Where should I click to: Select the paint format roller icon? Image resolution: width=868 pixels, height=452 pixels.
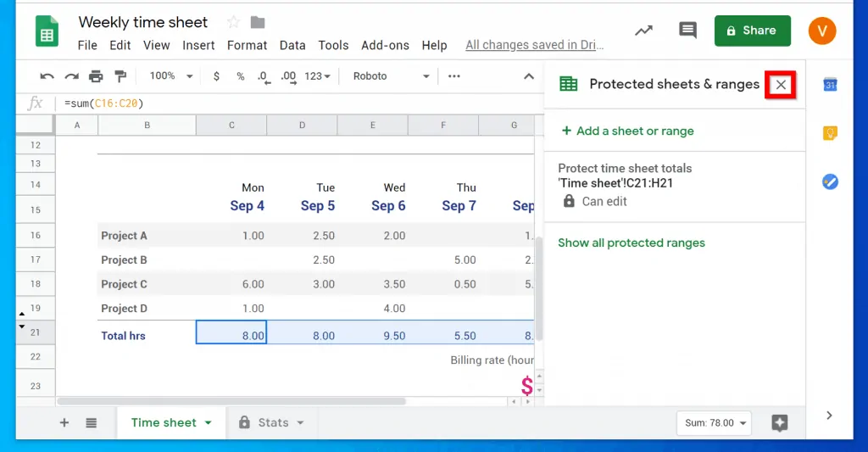pyautogui.click(x=120, y=76)
